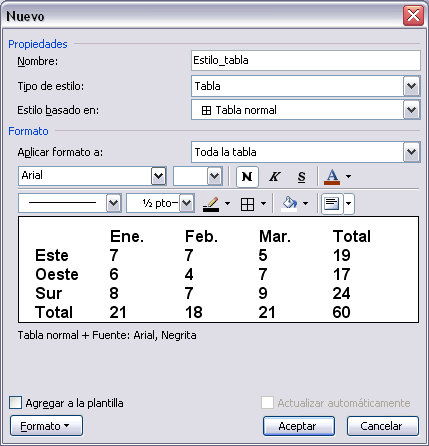Viewport: 429px width, 446px height.
Task: Toggle italic (K) formatting button
Action: [x=275, y=176]
